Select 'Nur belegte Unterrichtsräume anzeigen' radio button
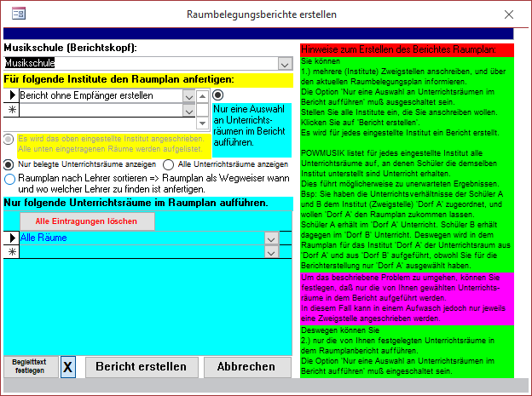 [9, 164]
